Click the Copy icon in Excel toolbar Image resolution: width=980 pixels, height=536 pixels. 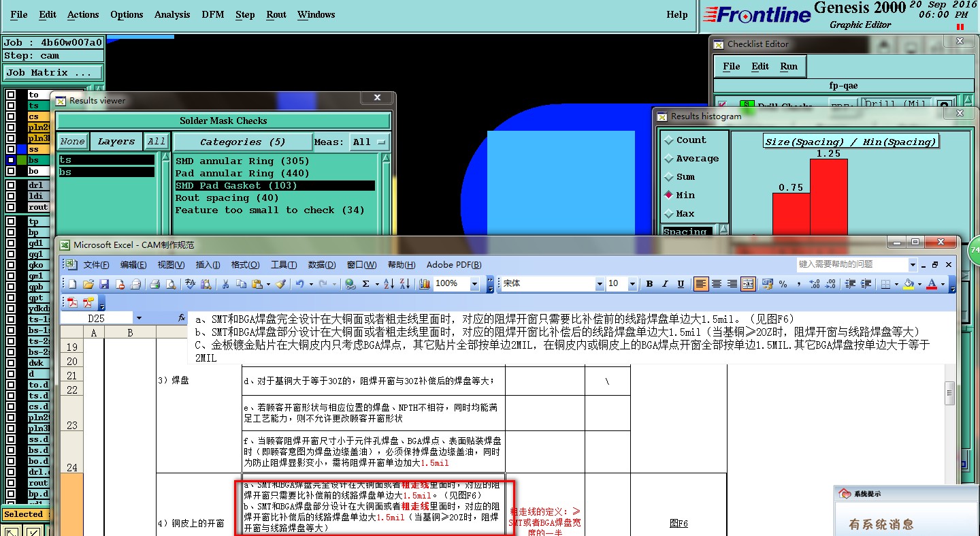[x=241, y=283]
